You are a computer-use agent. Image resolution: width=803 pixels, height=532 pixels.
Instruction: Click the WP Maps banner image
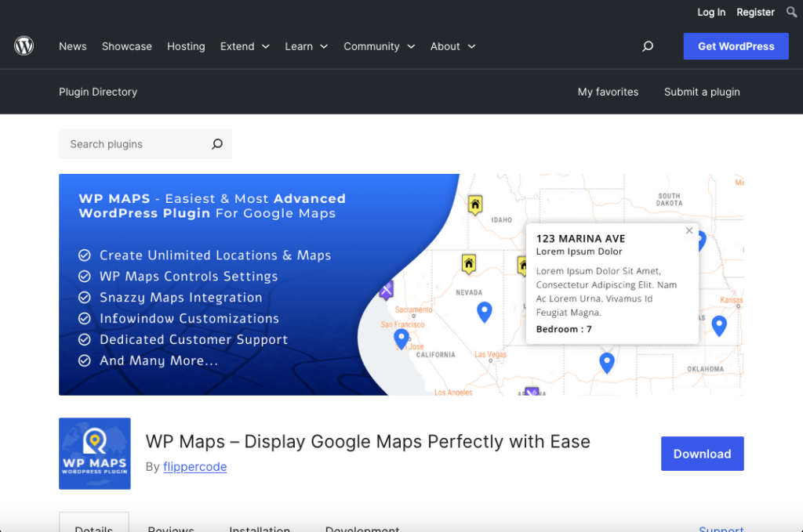(x=401, y=284)
